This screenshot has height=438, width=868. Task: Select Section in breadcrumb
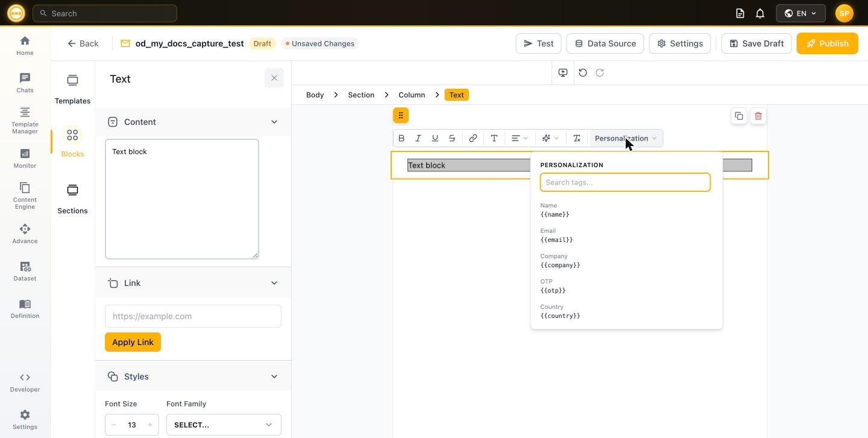pos(361,95)
